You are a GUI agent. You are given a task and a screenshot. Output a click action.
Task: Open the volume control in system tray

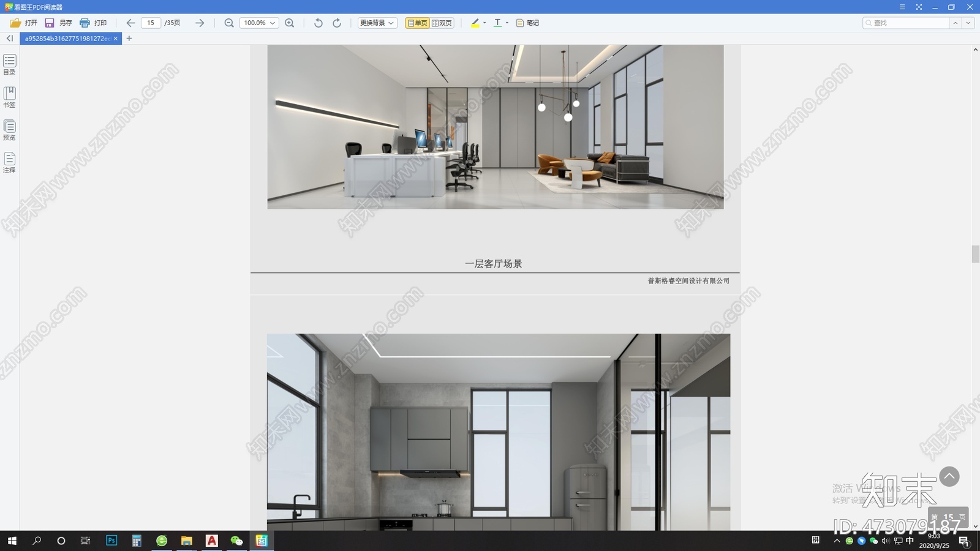885,541
